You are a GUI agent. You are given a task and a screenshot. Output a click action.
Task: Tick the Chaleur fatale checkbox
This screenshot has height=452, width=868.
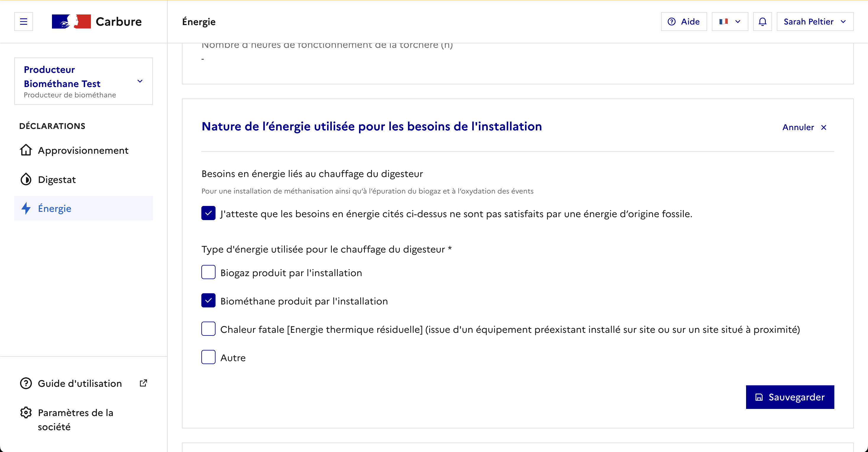point(208,329)
